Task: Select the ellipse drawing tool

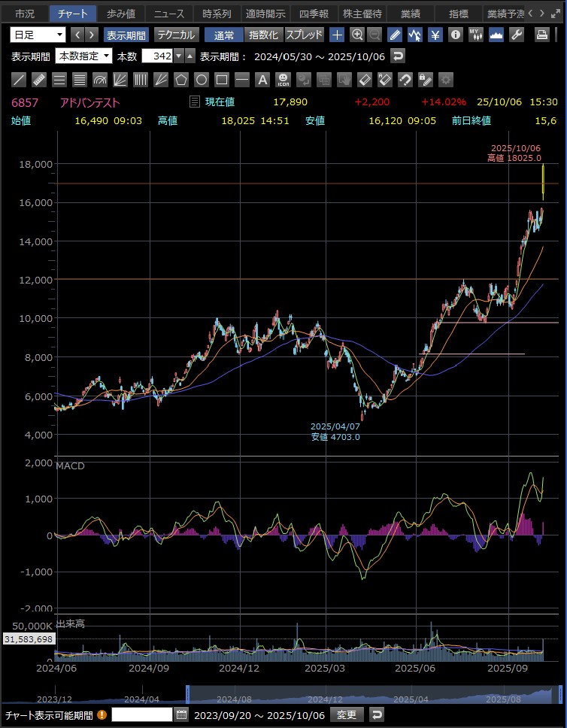Action: [x=202, y=80]
